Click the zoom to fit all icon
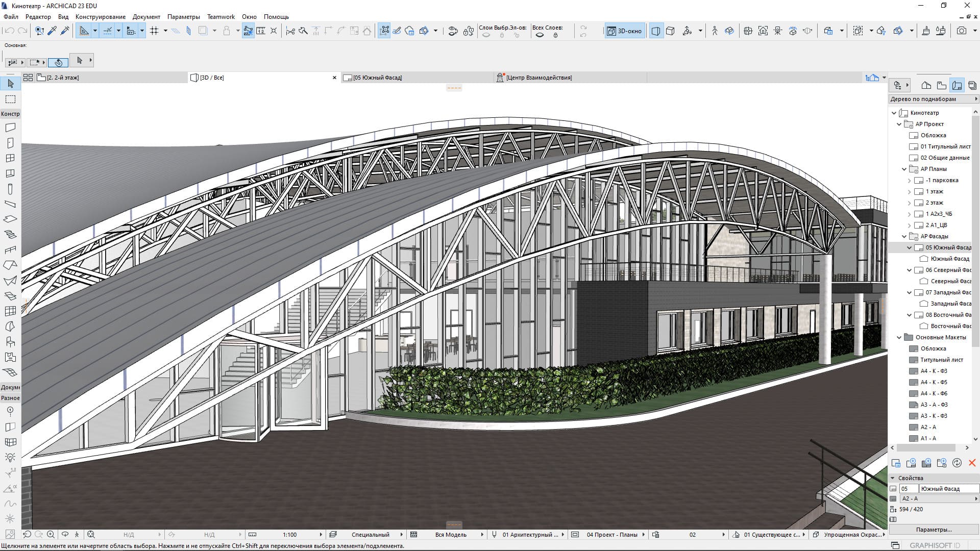 [90, 534]
